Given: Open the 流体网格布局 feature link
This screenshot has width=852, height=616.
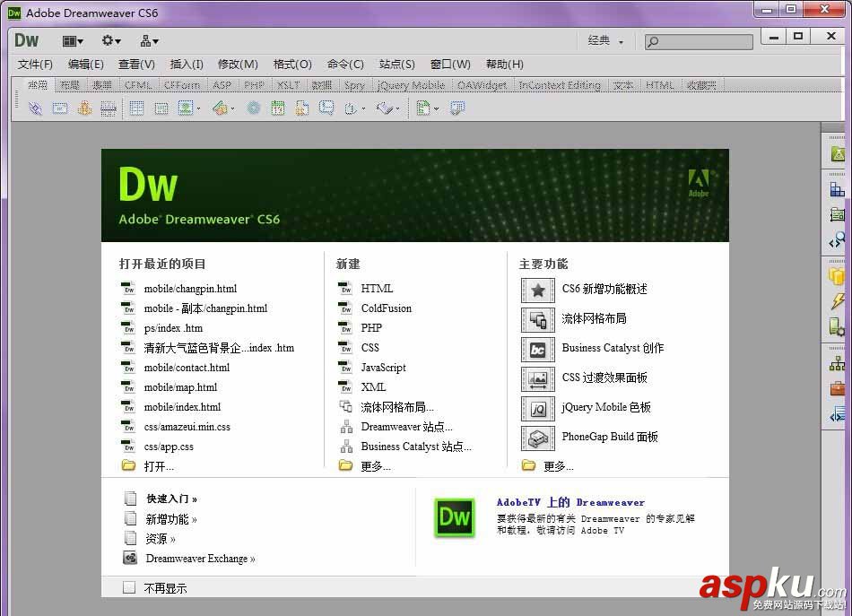Looking at the screenshot, I should point(594,319).
